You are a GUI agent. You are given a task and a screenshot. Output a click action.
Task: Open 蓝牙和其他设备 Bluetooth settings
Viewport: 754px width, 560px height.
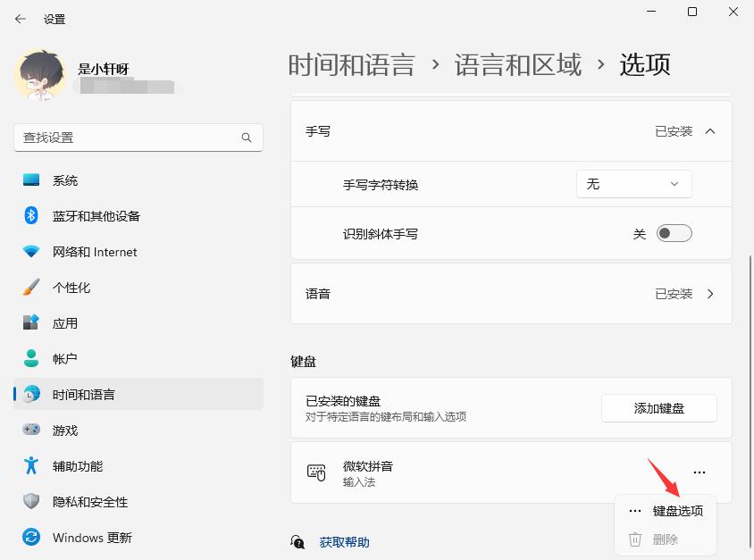tap(96, 216)
